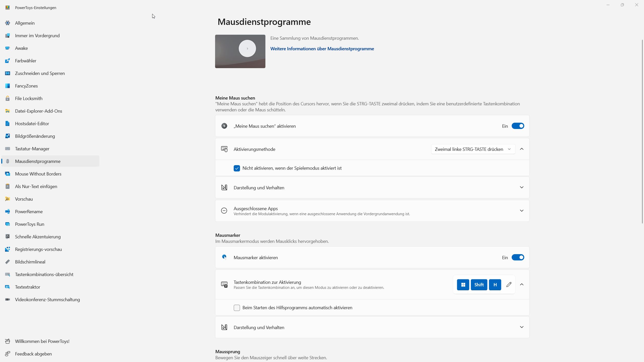
Task: Open the Aktivierungsmethode dropdown
Action: tap(473, 149)
